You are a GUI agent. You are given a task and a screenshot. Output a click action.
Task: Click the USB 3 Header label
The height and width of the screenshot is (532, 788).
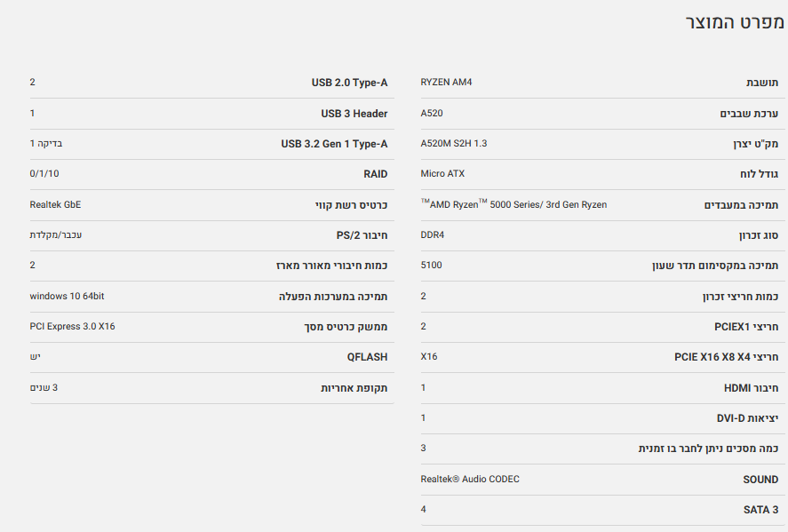coord(354,114)
